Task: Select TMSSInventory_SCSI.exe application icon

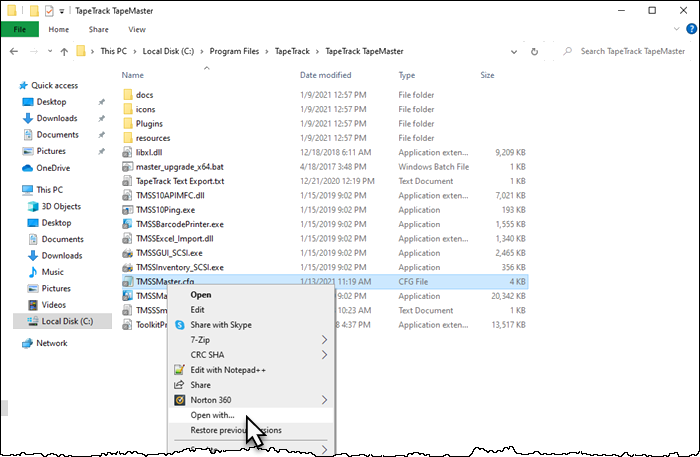Action: pyautogui.click(x=128, y=267)
